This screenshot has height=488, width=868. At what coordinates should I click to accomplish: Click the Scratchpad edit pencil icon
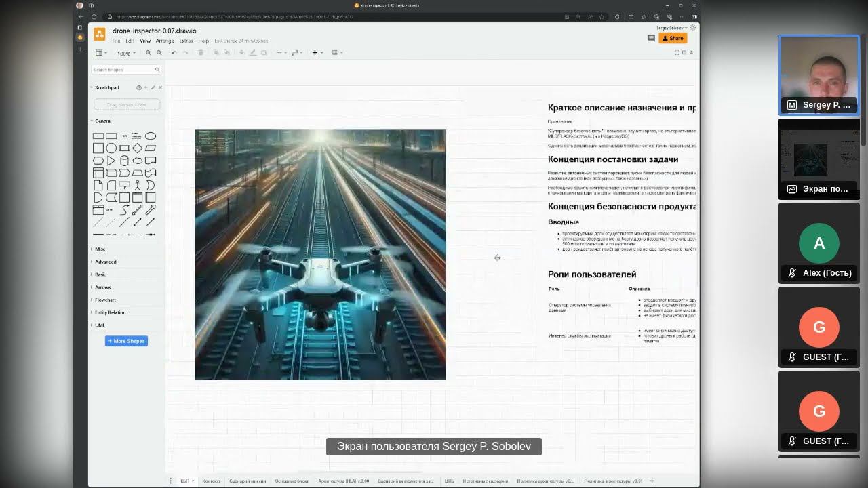(153, 87)
